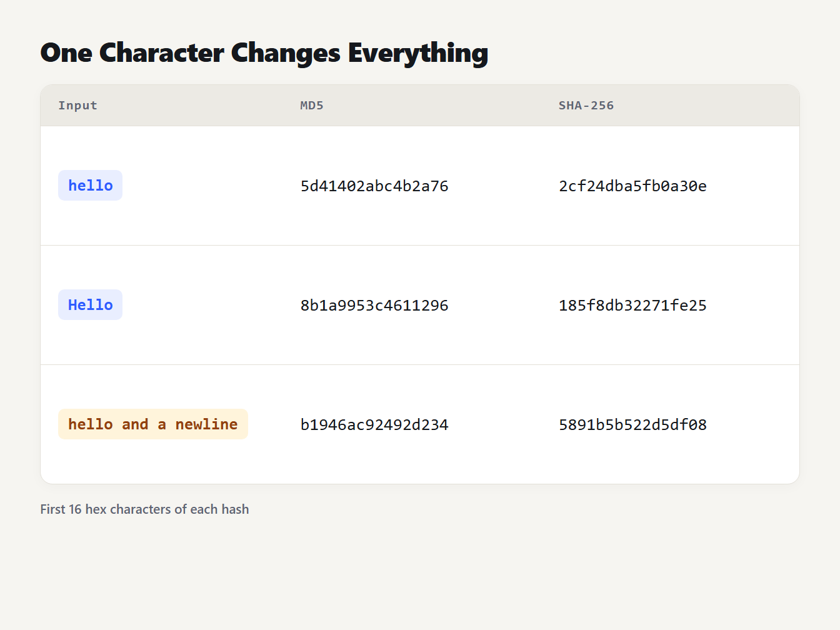This screenshot has height=630, width=840.
Task: Click the lowercase "hello" input chip
Action: [x=91, y=186]
